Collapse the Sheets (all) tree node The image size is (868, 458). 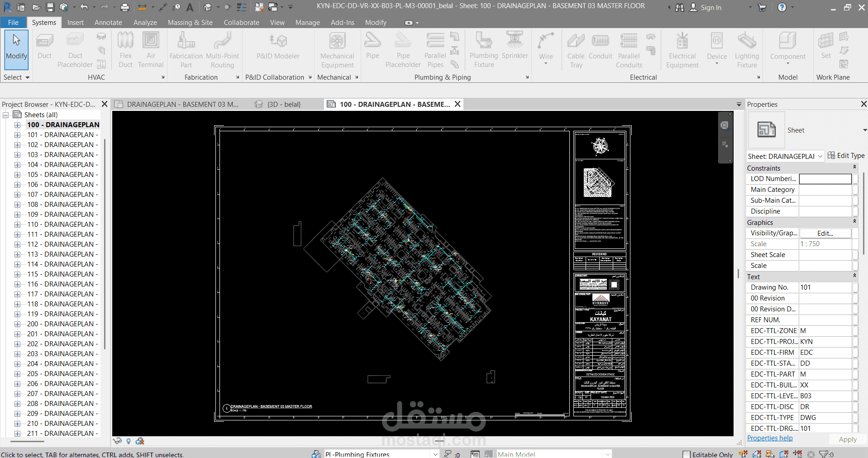click(x=6, y=115)
